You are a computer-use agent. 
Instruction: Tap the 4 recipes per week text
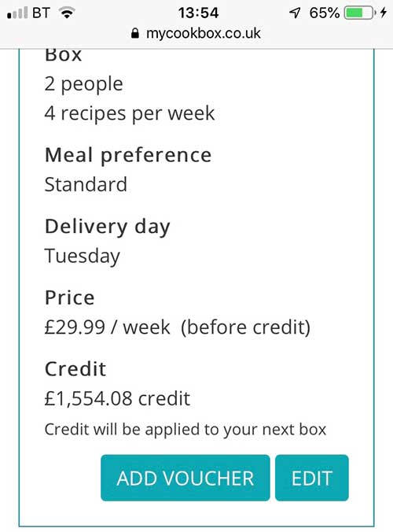click(x=130, y=113)
